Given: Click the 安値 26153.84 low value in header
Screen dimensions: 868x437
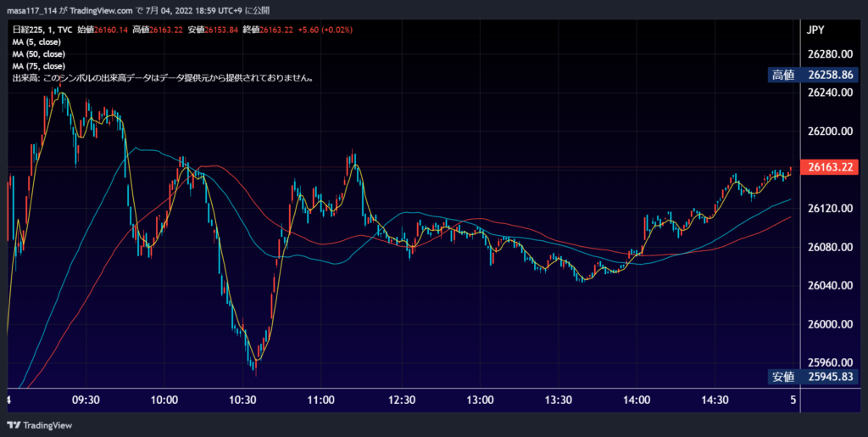Looking at the screenshot, I should coord(213,30).
